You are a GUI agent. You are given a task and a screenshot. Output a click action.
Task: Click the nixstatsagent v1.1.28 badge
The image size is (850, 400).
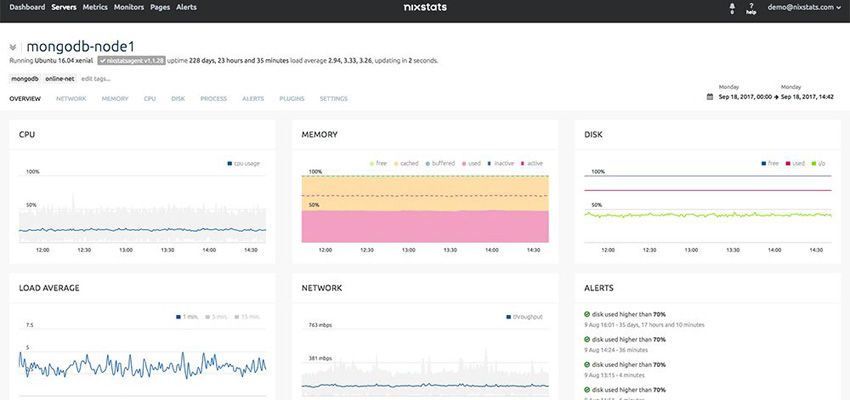(x=131, y=61)
